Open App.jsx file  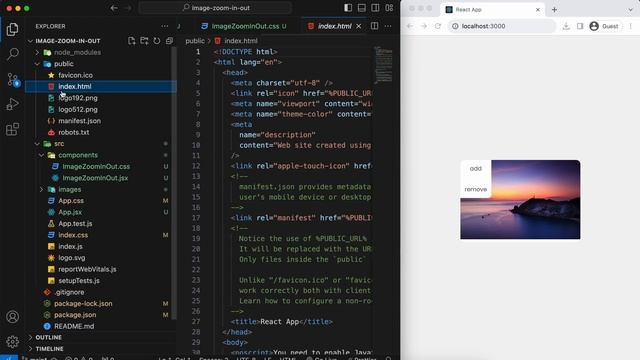(x=70, y=212)
